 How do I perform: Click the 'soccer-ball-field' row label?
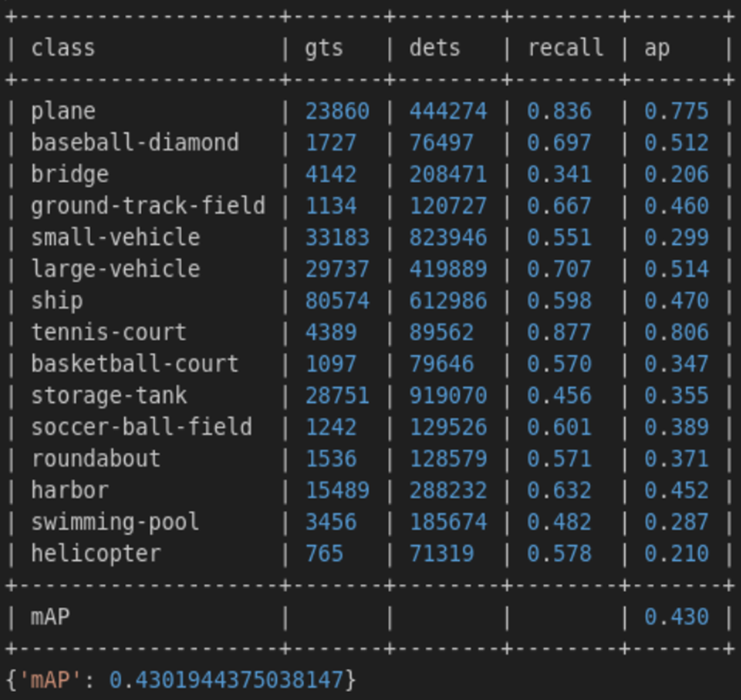point(141,427)
